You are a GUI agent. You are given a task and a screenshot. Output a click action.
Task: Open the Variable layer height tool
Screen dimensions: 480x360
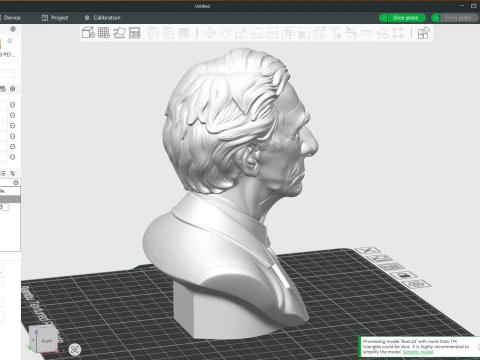point(184,33)
